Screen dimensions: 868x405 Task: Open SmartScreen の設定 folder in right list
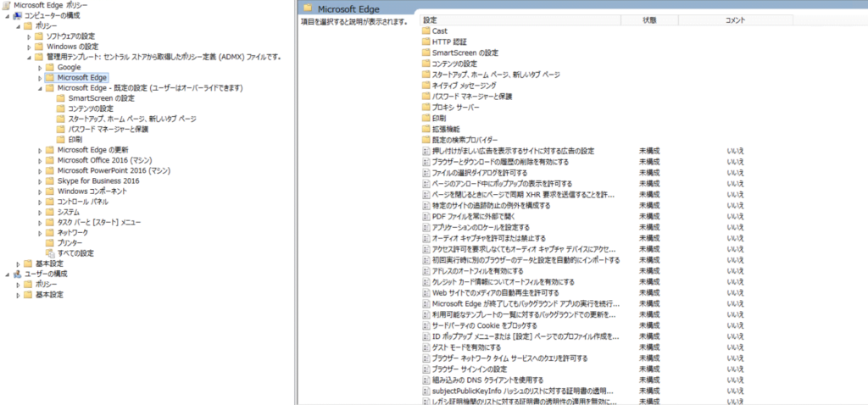[x=465, y=53]
